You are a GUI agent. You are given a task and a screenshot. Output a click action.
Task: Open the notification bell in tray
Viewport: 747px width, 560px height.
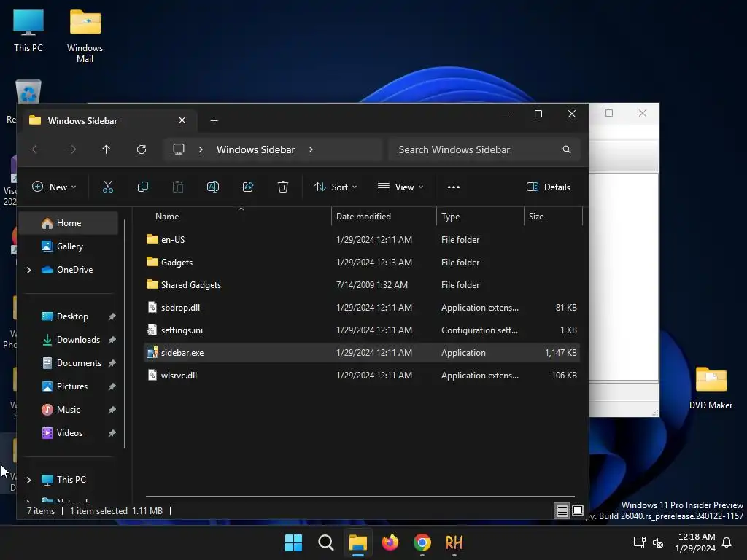click(727, 542)
